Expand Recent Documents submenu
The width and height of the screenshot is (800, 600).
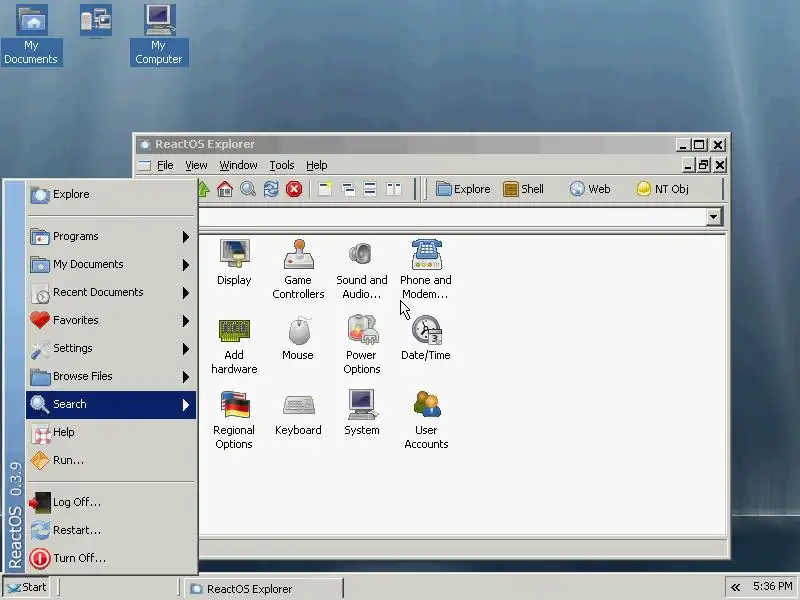click(x=111, y=292)
